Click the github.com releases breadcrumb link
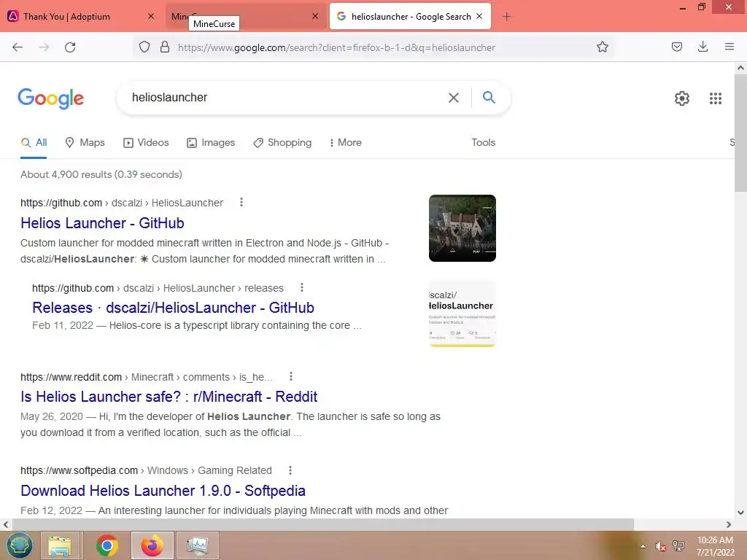This screenshot has height=560, width=747. point(158,288)
